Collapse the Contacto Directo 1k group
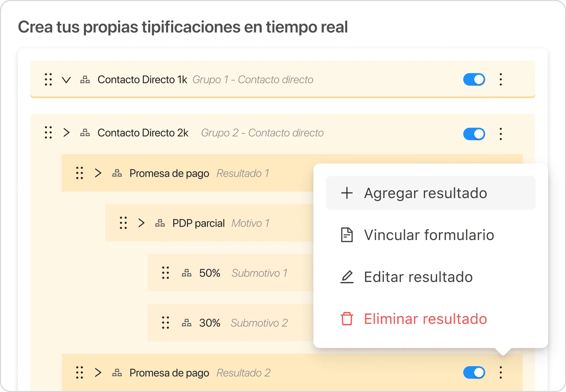This screenshot has height=392, width=566. [66, 80]
